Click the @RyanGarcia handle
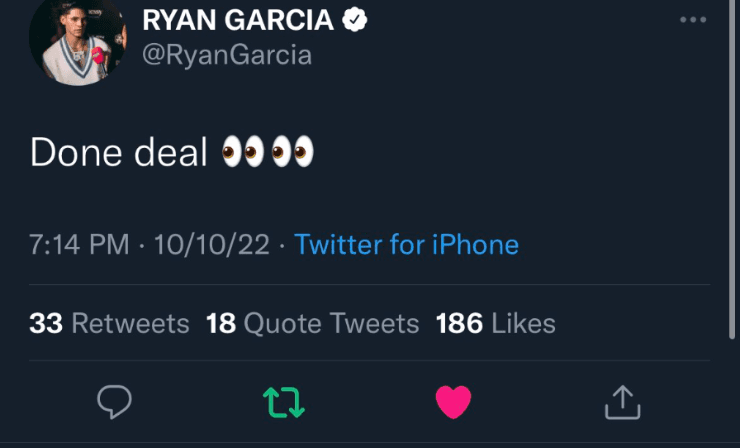Image resolution: width=740 pixels, height=448 pixels. [x=227, y=55]
